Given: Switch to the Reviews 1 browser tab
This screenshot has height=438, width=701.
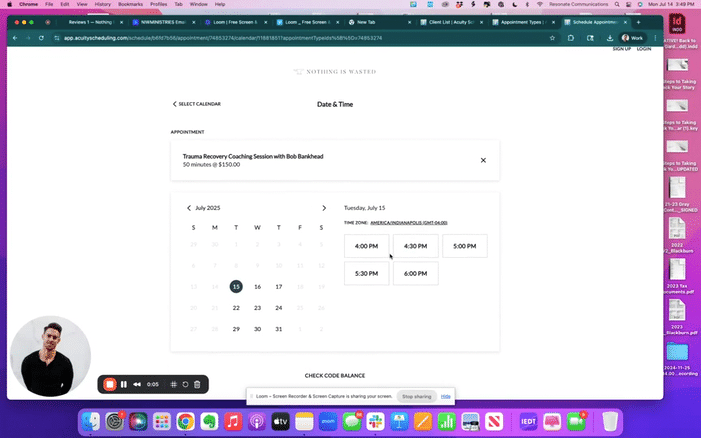Looking at the screenshot, I should [92, 22].
